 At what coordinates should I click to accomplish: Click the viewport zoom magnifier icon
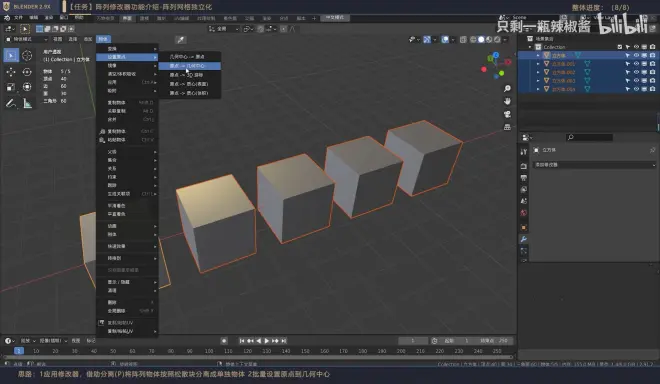click(x=507, y=88)
